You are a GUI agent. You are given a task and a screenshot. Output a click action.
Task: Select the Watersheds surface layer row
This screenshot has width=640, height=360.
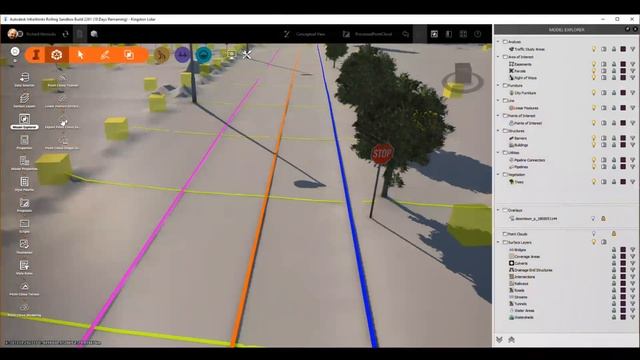521,317
